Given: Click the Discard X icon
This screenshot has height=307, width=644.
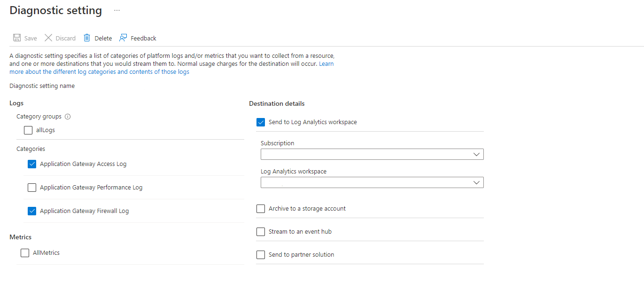Looking at the screenshot, I should [48, 38].
